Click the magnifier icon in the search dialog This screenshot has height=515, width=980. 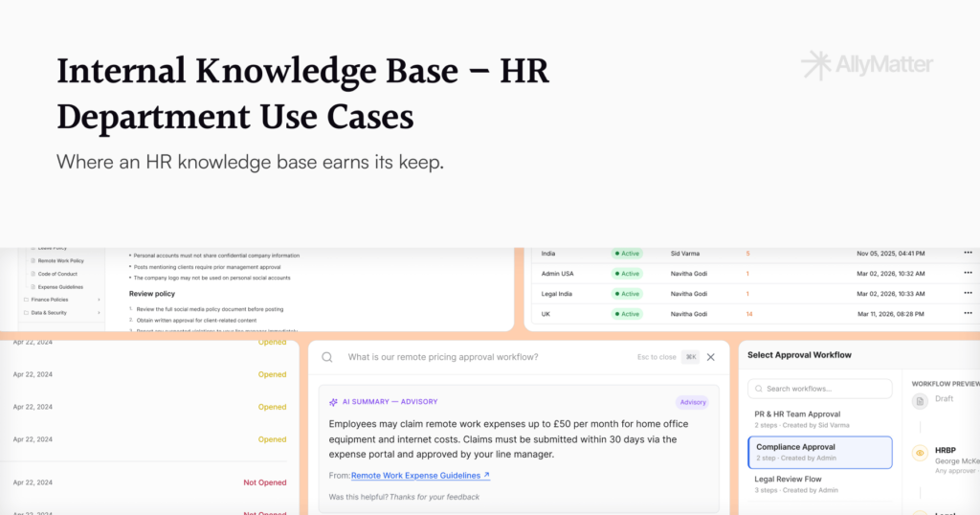point(327,357)
